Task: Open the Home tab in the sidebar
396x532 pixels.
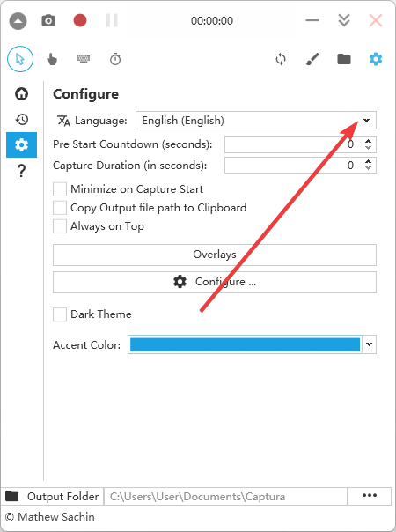Action: coord(21,93)
